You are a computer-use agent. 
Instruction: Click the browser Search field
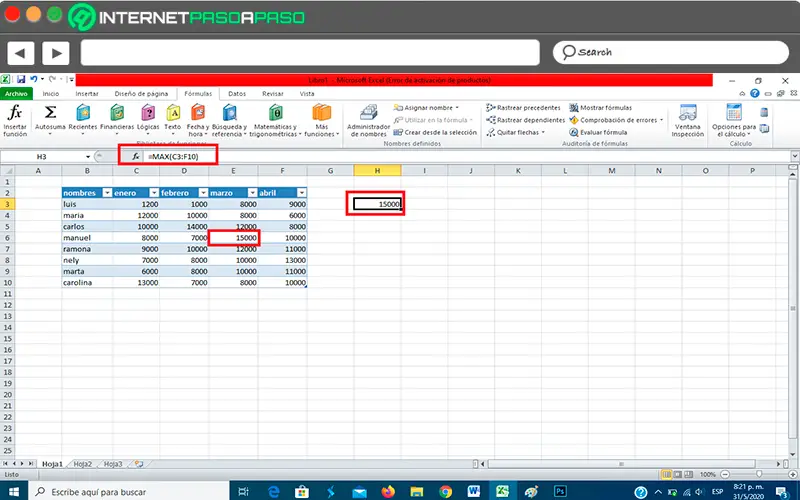click(x=671, y=52)
